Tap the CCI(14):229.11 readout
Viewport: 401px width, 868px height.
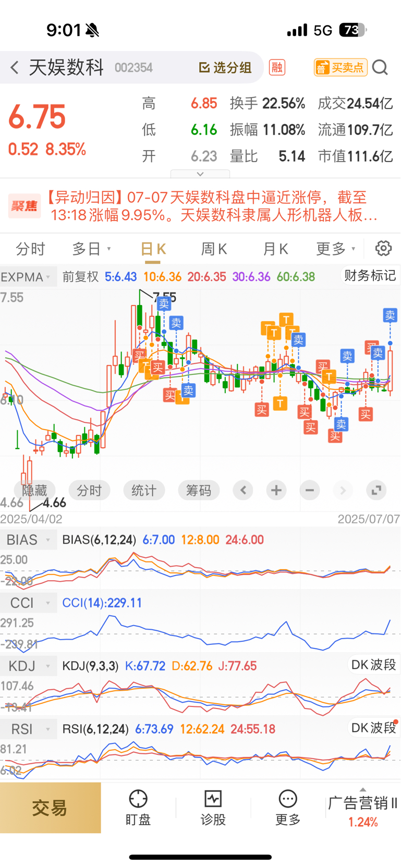tap(102, 603)
